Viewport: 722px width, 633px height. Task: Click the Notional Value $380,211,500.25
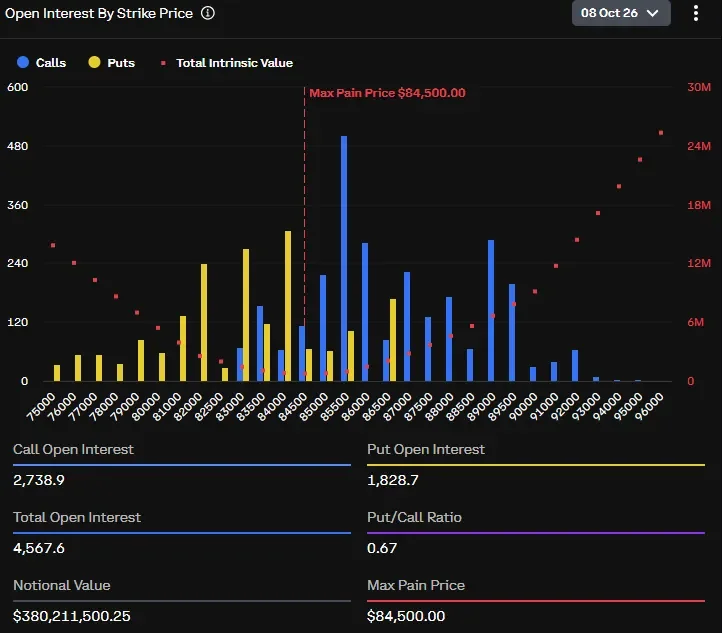[x=72, y=616]
